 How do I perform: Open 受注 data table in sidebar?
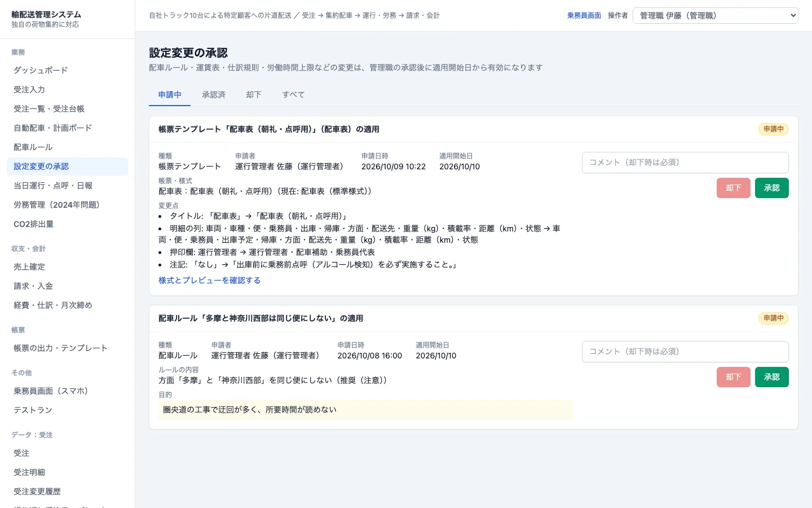click(67, 453)
